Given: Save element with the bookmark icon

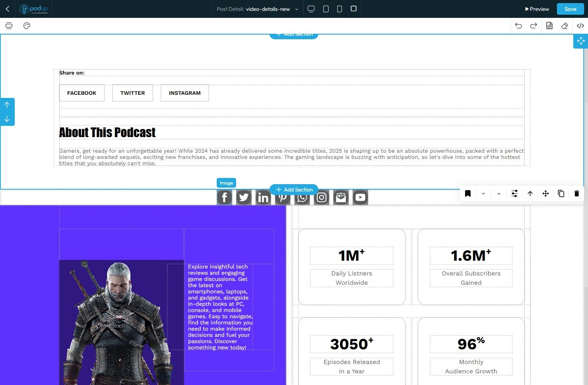Looking at the screenshot, I should 468,193.
